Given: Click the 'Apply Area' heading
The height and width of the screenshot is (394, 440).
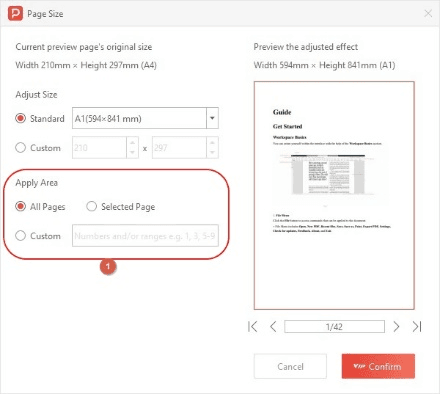Looking at the screenshot, I should [37, 183].
